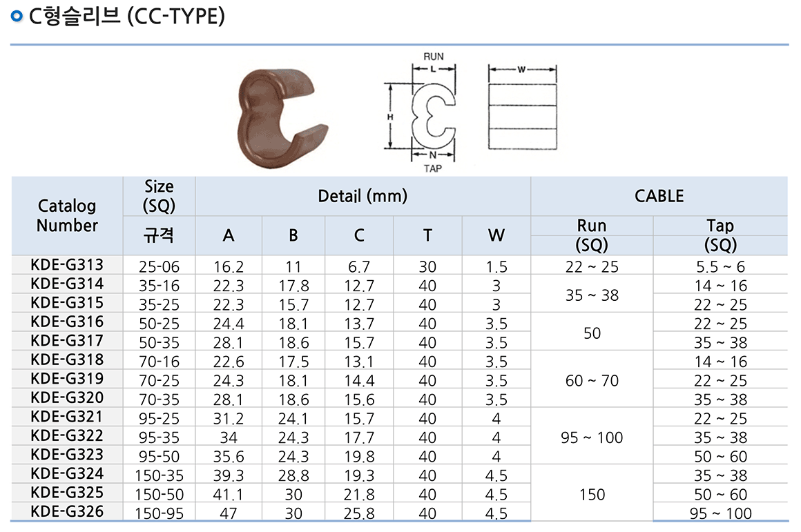
Task: Click the TAP label below the diagram
Action: pos(432,168)
